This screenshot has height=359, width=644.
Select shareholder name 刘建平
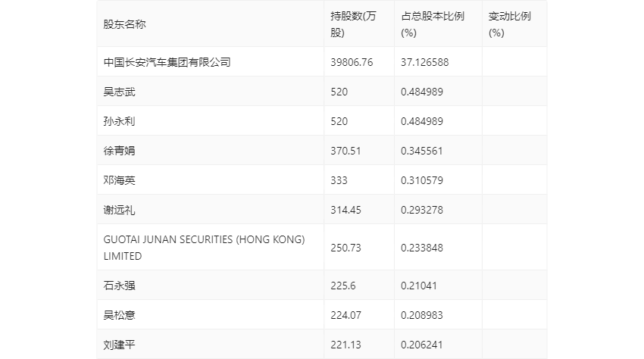pyautogui.click(x=119, y=345)
